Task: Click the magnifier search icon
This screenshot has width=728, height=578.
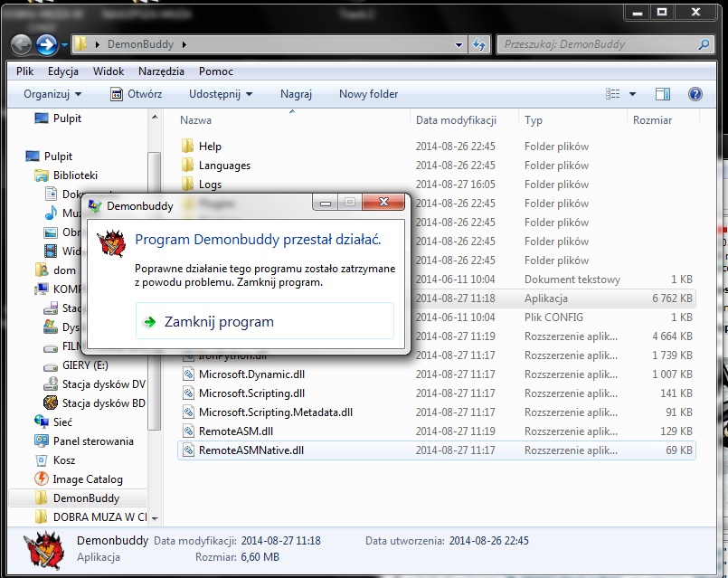Action: click(x=704, y=44)
